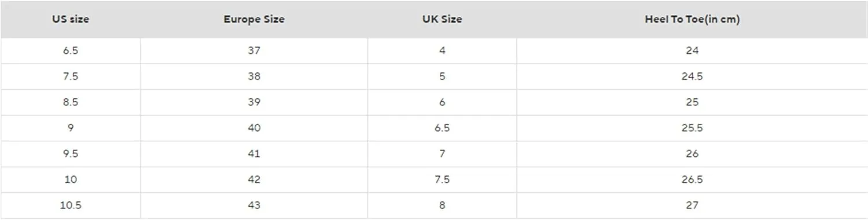Screen dimensions: 868x220
Task: Click the UK Size column header
Action: [442, 19]
